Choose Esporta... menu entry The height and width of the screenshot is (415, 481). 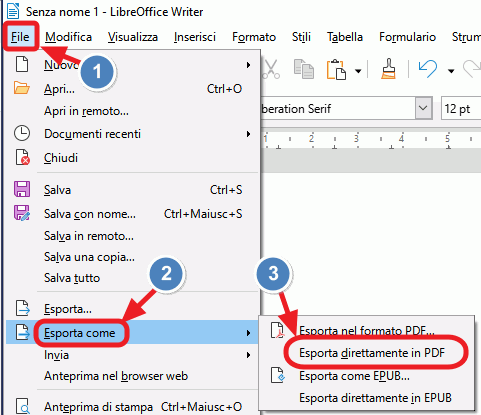[x=68, y=309]
